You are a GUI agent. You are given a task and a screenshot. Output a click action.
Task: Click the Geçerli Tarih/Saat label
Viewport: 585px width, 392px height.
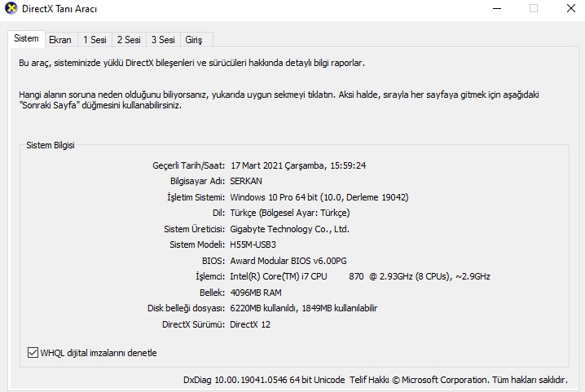(x=189, y=165)
